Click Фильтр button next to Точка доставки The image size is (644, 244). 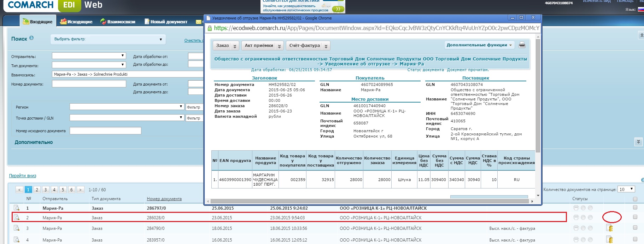pos(194,118)
